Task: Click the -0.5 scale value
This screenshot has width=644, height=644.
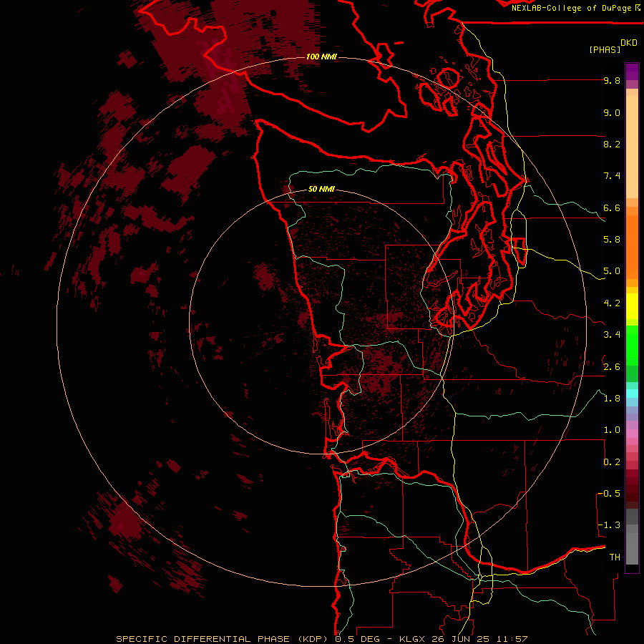Action: click(x=610, y=494)
